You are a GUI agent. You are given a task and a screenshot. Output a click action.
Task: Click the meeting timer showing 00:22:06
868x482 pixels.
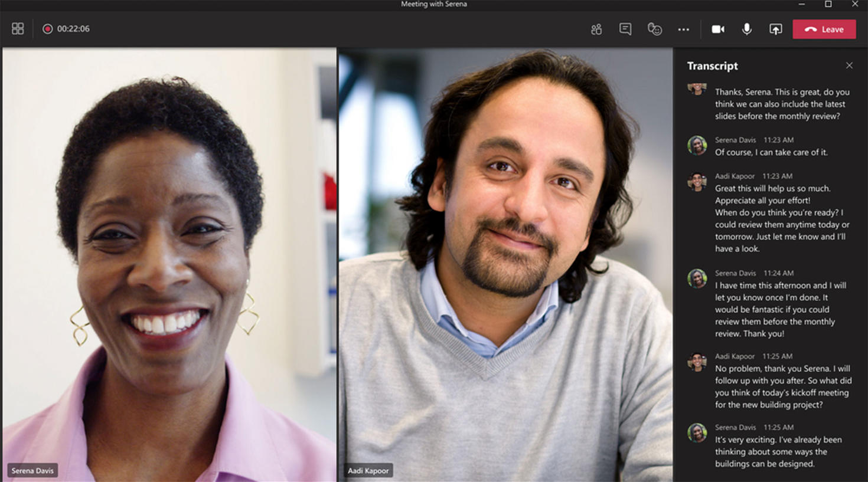[x=73, y=28]
